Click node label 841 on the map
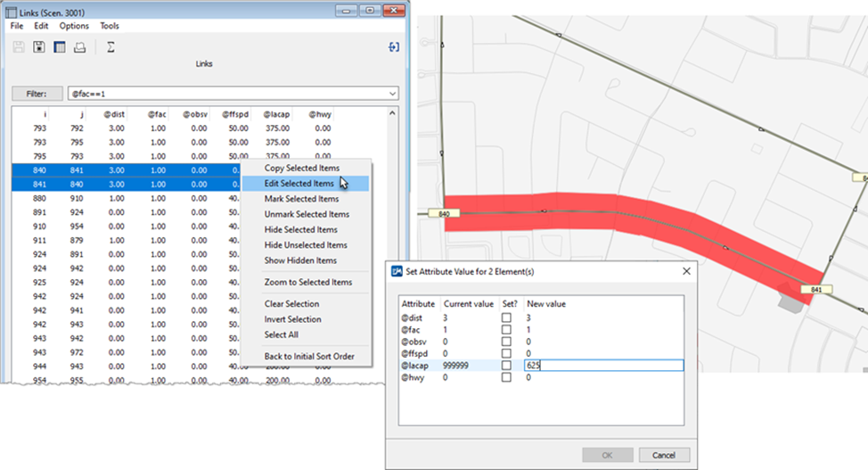The image size is (868, 470). (x=816, y=290)
